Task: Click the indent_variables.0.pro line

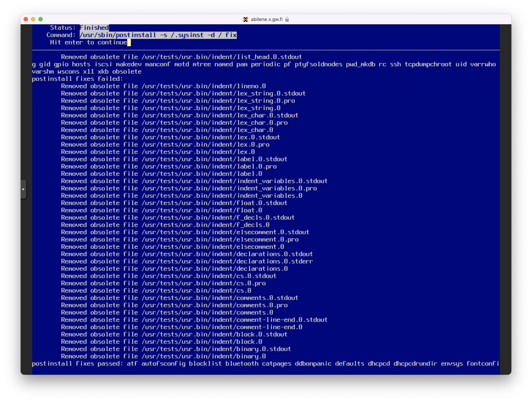Action: [x=189, y=188]
